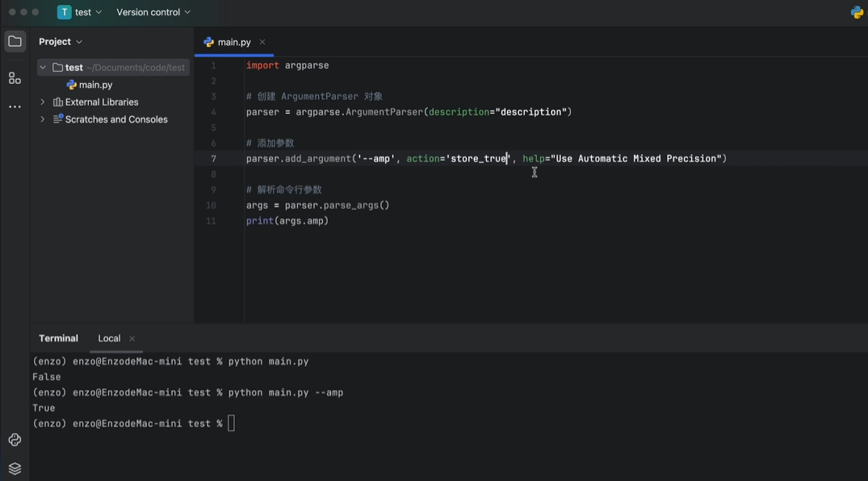The width and height of the screenshot is (868, 481).
Task: Click line number 7 in gutter
Action: click(213, 159)
